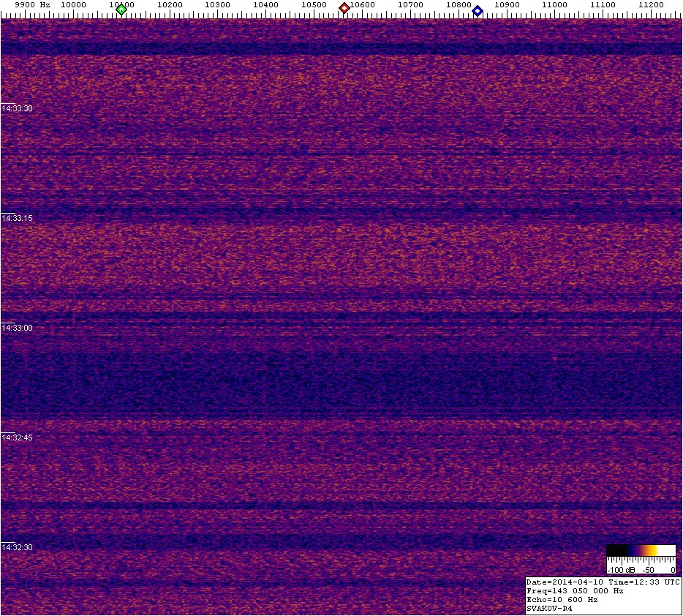Click the 11200 frequency axis label
The image size is (683, 616).
click(x=651, y=5)
